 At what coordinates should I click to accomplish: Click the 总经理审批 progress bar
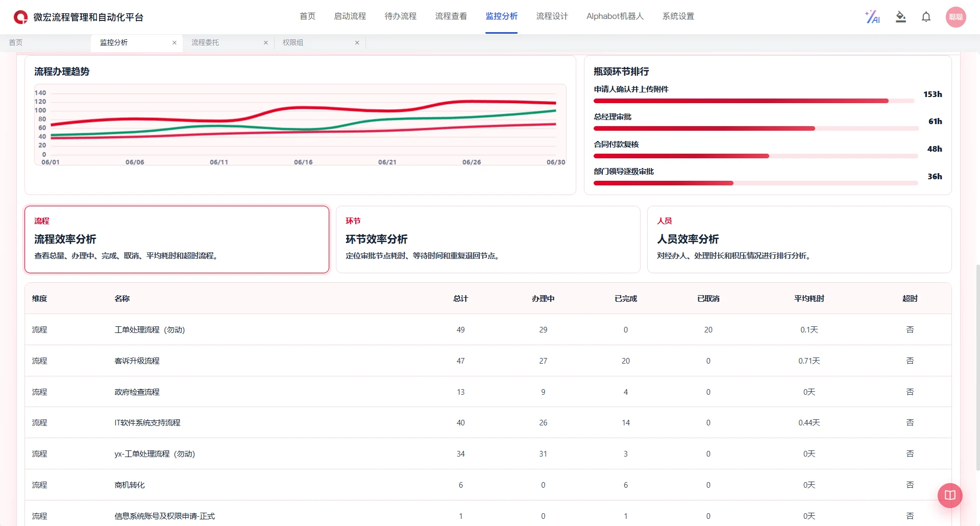pyautogui.click(x=756, y=129)
